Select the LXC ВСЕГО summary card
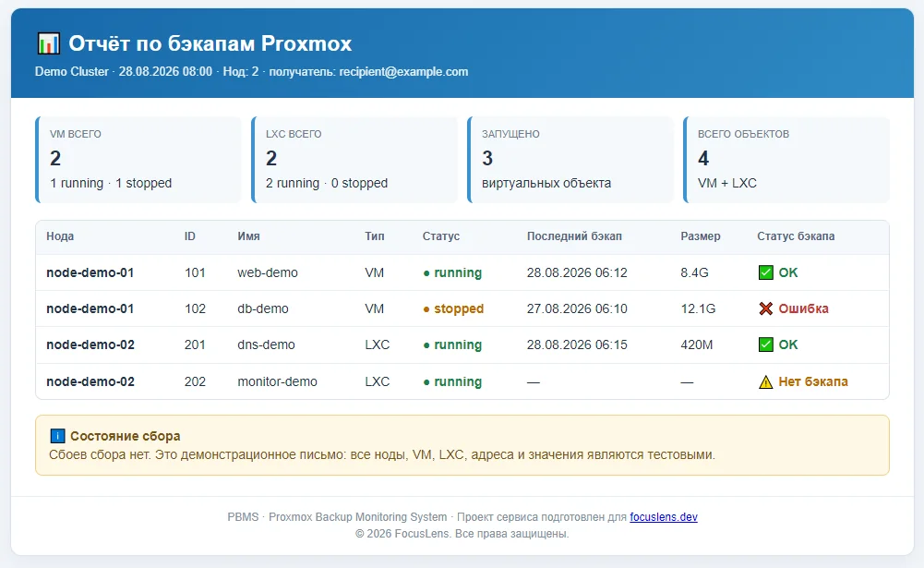This screenshot has width=924, height=568. tap(354, 160)
